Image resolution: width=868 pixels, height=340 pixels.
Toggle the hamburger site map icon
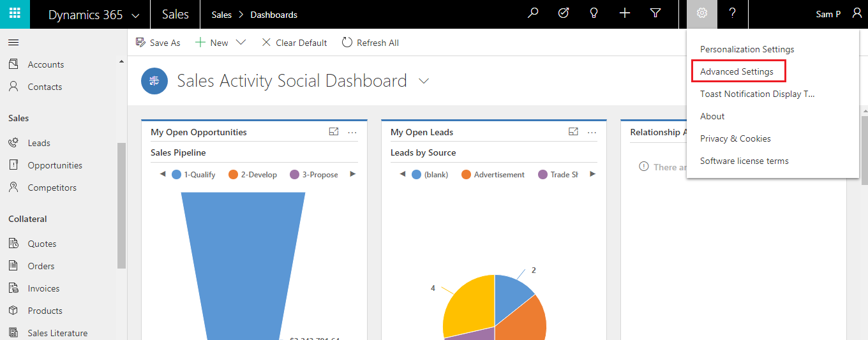[13, 43]
